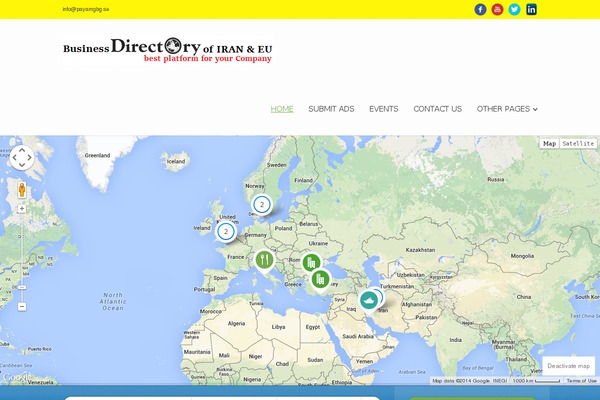Select the teal ship marker near Iran
600x400 pixels.
point(368,301)
